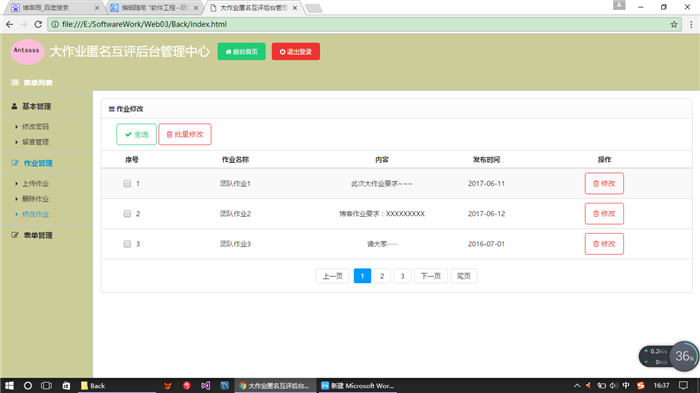The height and width of the screenshot is (393, 700).
Task: Click the Chrome 大作业匿名互评 taskbar item
Action: coord(275,385)
